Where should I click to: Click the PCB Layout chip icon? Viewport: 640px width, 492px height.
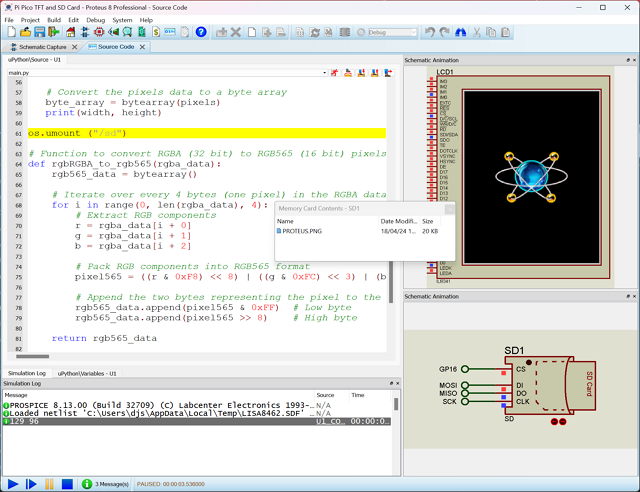(98, 32)
